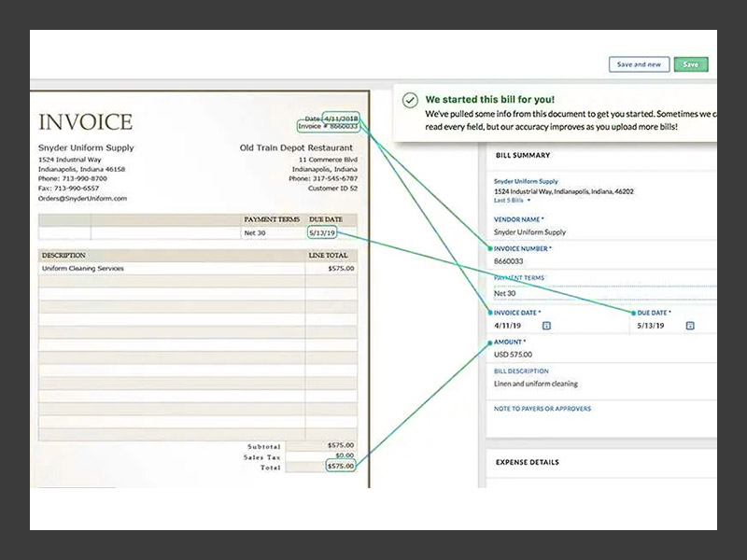This screenshot has height=560, width=747.
Task: Click the Phone: 713-990-8700 line
Action: 73,178
